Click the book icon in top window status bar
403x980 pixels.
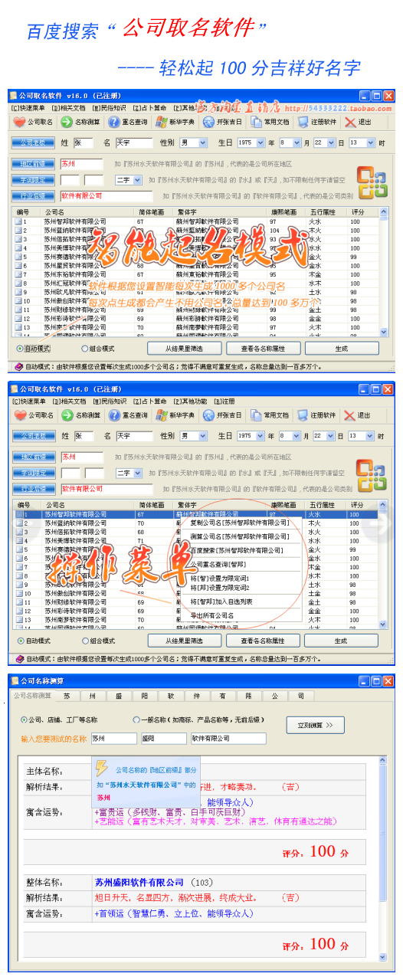(x=18, y=367)
